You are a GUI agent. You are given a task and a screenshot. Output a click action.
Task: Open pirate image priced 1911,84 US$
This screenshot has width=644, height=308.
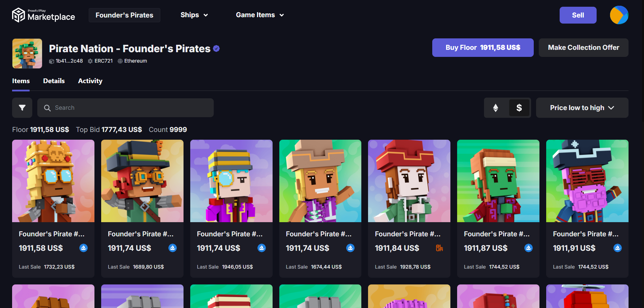[x=409, y=181]
